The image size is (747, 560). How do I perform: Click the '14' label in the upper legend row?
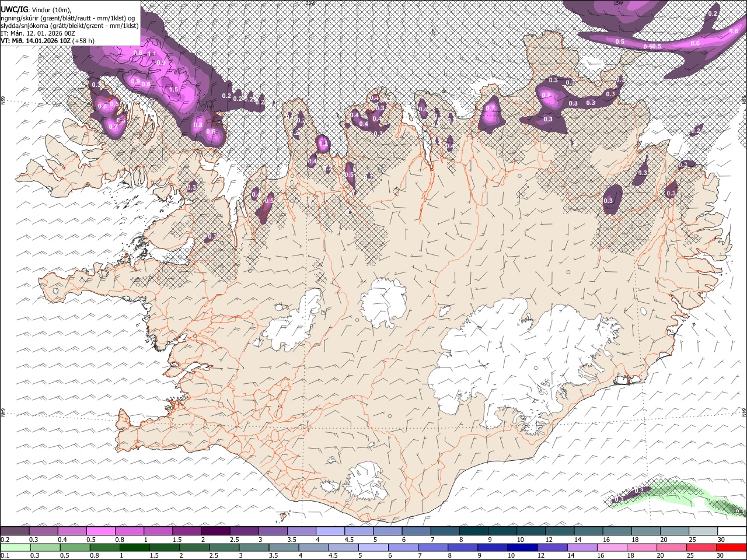[x=578, y=540]
